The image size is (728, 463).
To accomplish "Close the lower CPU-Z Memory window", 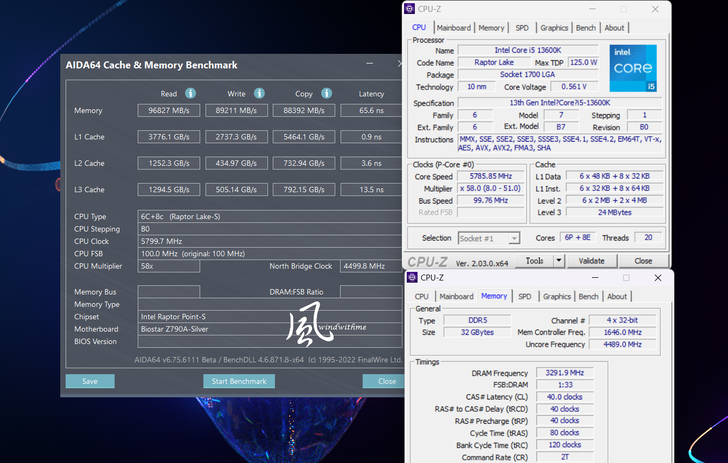I will (x=657, y=277).
